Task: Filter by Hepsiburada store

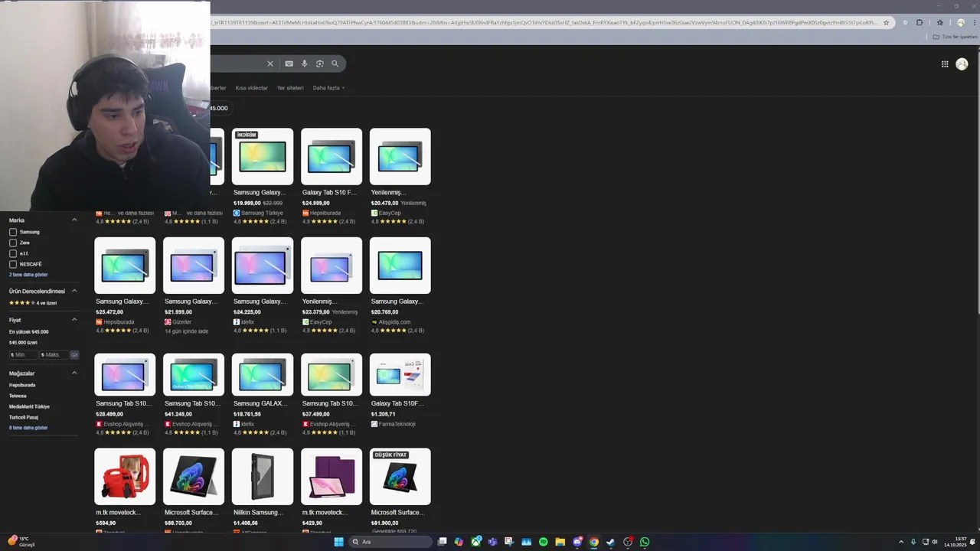Action: [22, 385]
